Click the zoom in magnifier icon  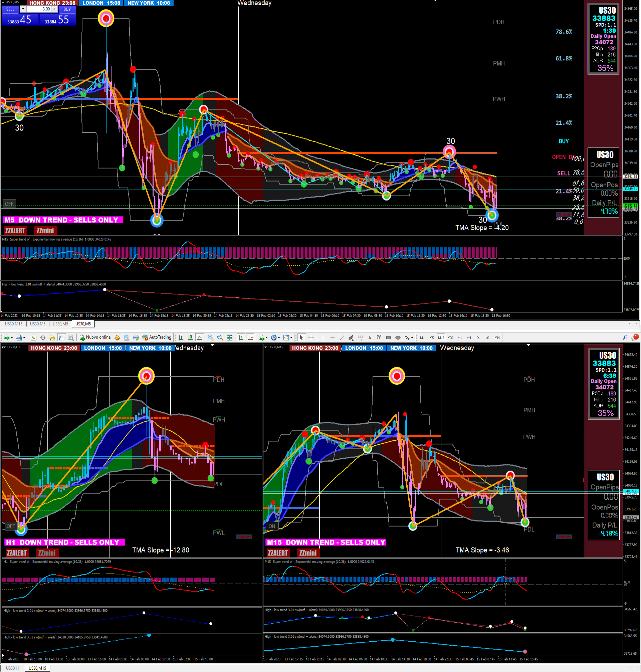pyautogui.click(x=210, y=338)
